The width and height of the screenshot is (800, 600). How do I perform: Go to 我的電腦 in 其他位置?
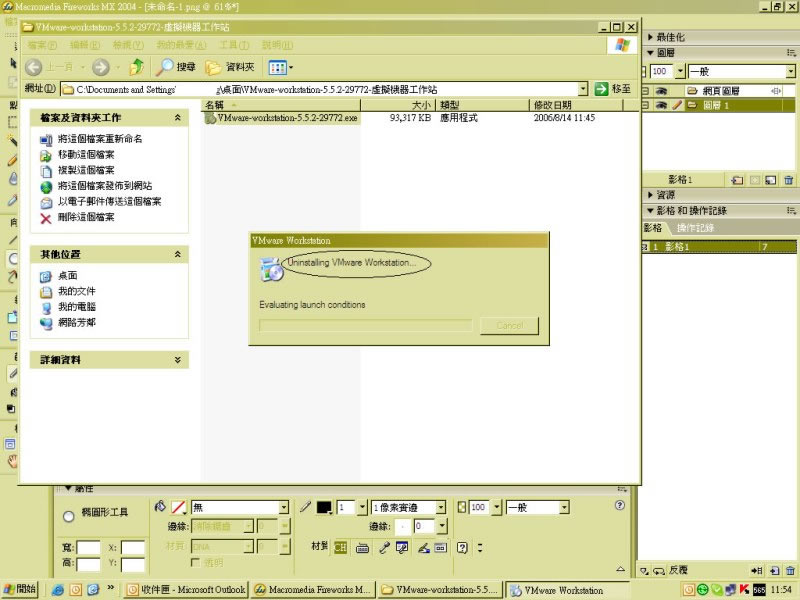[77, 307]
